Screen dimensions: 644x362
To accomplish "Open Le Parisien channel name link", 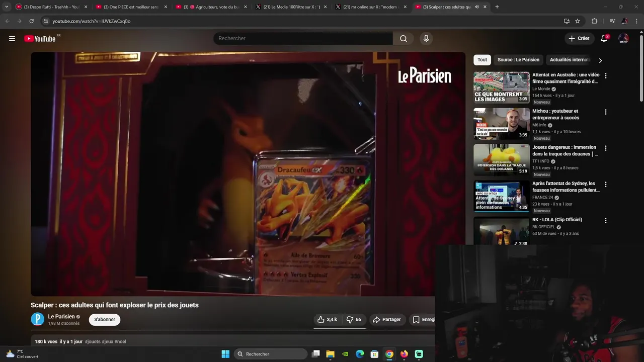I will pos(61,317).
